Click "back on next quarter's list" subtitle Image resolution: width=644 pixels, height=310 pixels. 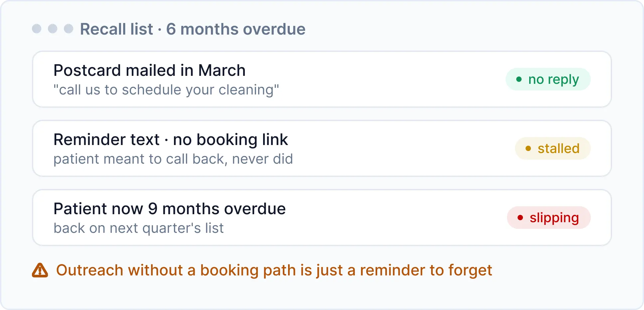pos(138,228)
